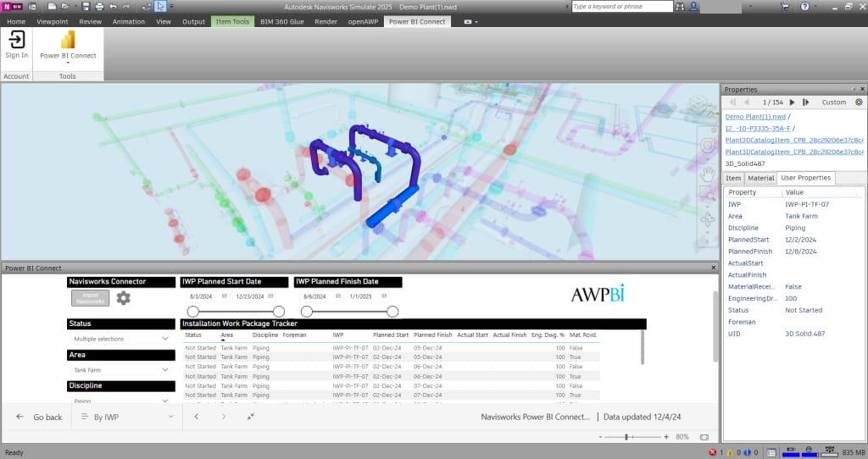Click the Sign In ribbon button

point(17,44)
